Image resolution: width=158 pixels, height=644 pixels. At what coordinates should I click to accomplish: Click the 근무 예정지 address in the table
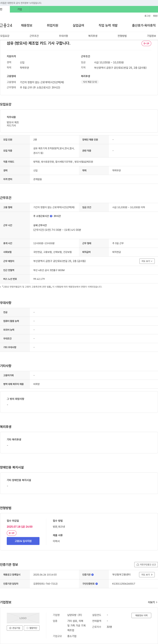pyautogui.click(x=59, y=261)
